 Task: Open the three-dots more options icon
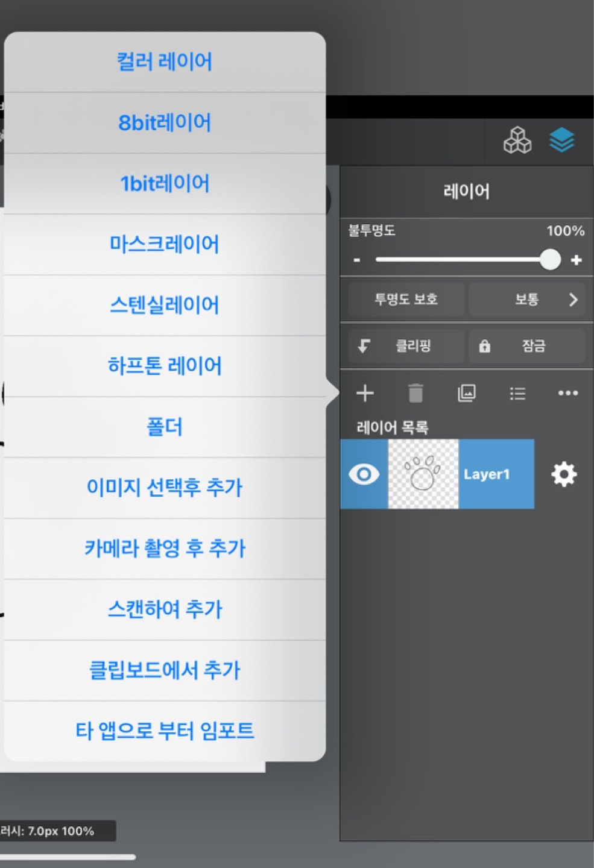pyautogui.click(x=568, y=393)
